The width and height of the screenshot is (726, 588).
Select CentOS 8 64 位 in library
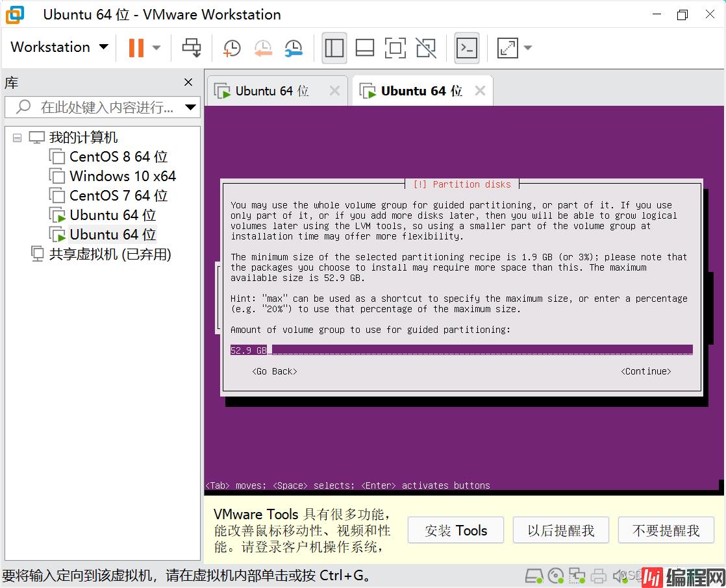coord(118,156)
